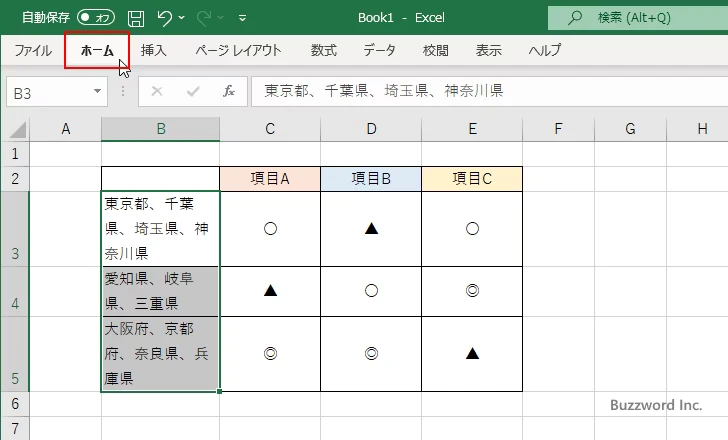Click the 検索 (Alt+Q) search box
Screen dimensions: 728x440
pyautogui.click(x=638, y=18)
